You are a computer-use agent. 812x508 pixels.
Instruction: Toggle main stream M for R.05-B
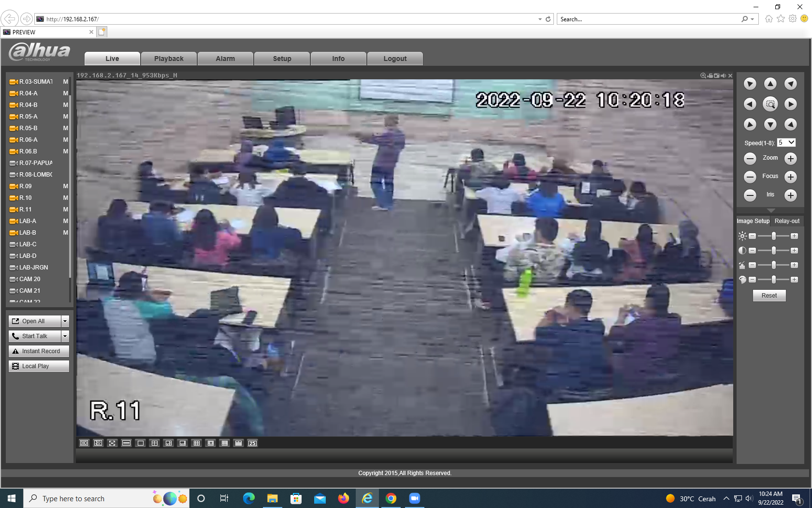click(x=65, y=128)
